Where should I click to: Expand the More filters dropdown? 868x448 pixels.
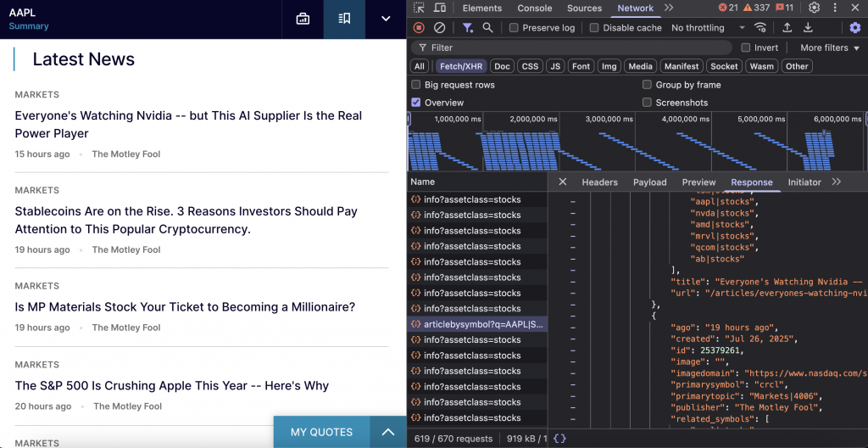coord(829,48)
